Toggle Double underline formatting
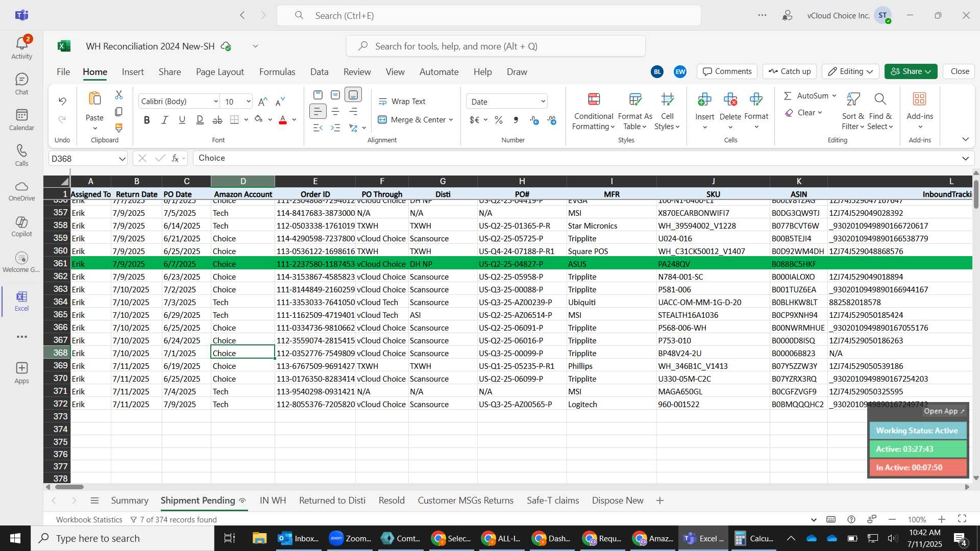980x551 pixels. click(200, 120)
